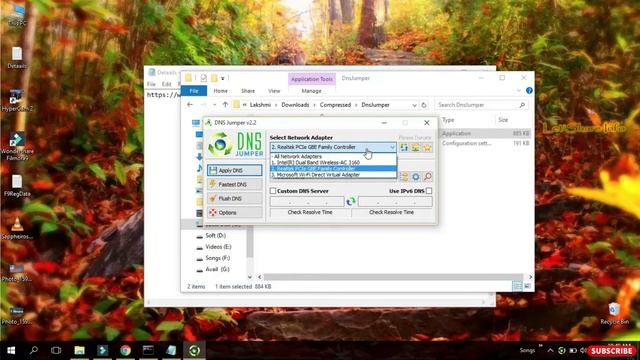Choose All Network Adapters in the list
The image size is (640, 360).
point(333,156)
